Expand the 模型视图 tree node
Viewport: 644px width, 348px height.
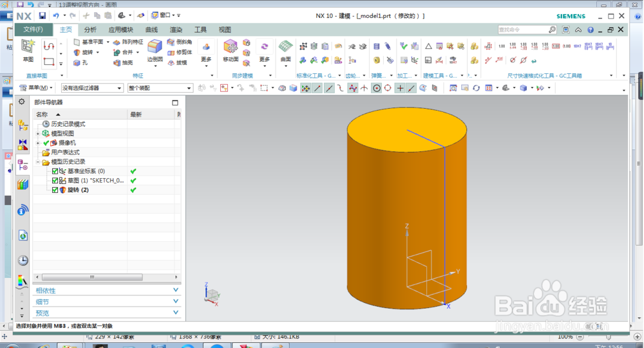coord(38,133)
